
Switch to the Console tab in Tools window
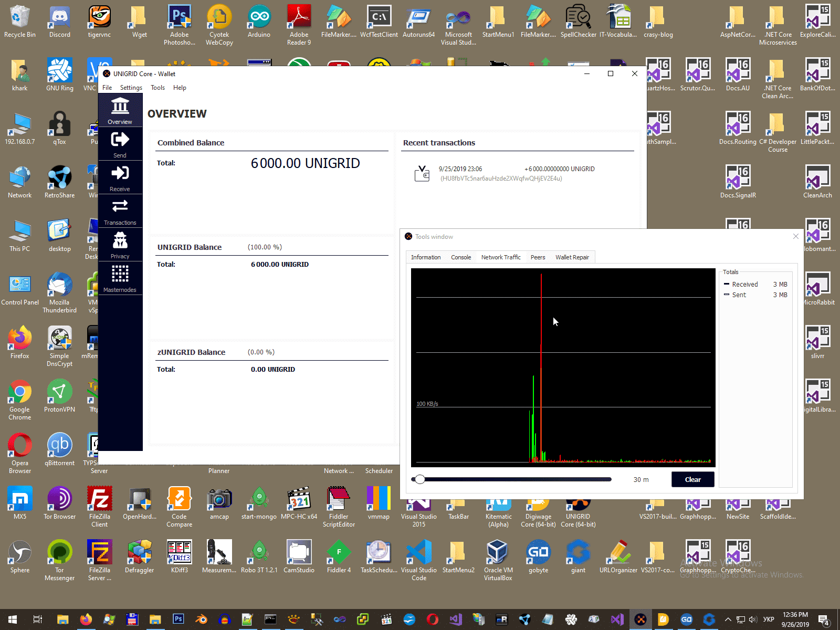pyautogui.click(x=461, y=257)
